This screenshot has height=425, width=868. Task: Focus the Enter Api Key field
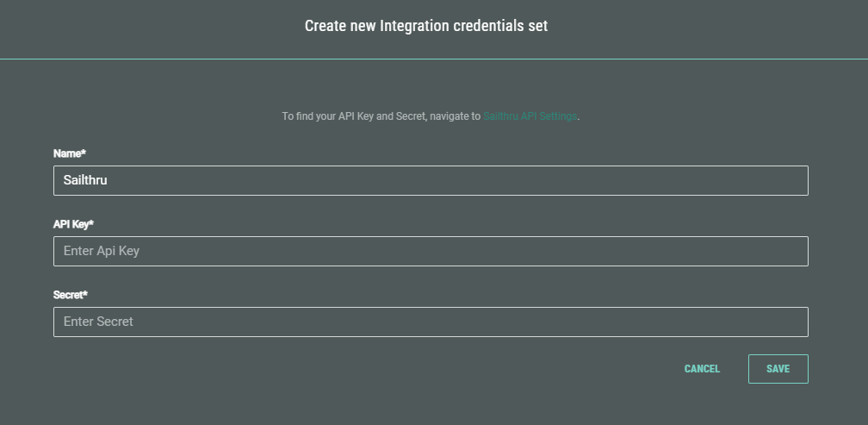431,252
